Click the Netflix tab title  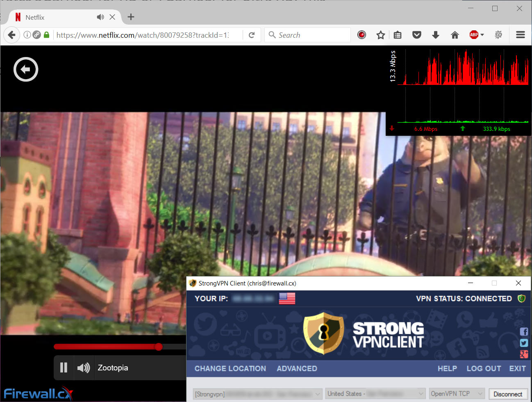pos(35,17)
